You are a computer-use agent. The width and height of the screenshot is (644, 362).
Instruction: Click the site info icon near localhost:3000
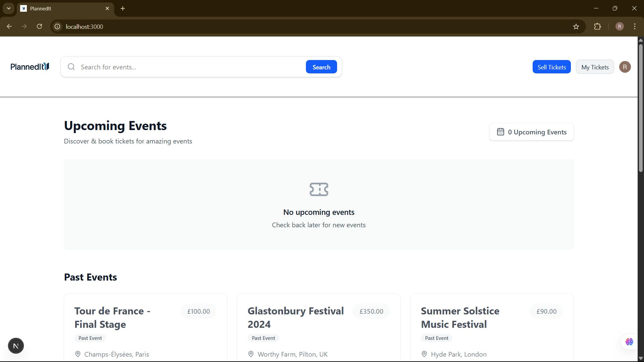click(x=57, y=26)
